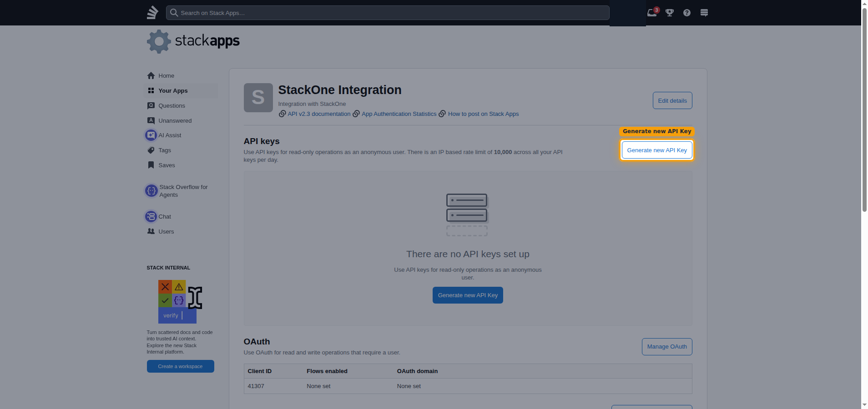Click the Client ID value 41307

(256, 386)
